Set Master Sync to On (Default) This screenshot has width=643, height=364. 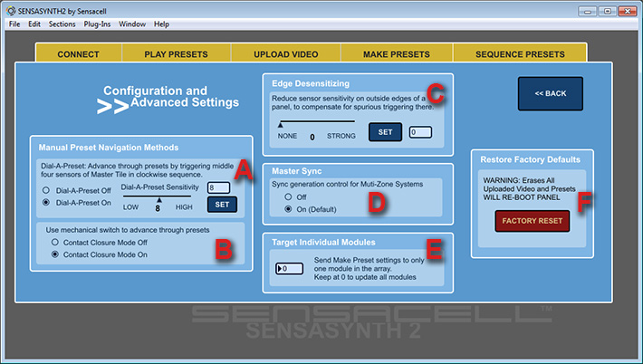288,209
